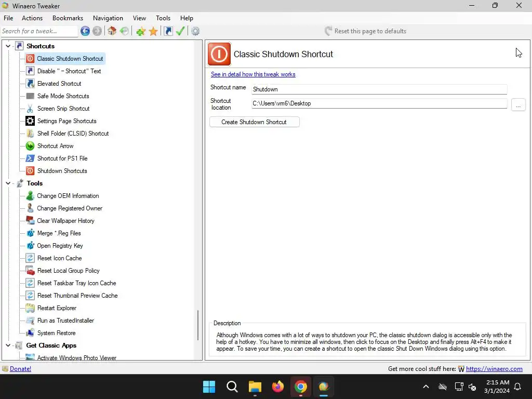Click the blue Back navigation arrow

point(85,31)
